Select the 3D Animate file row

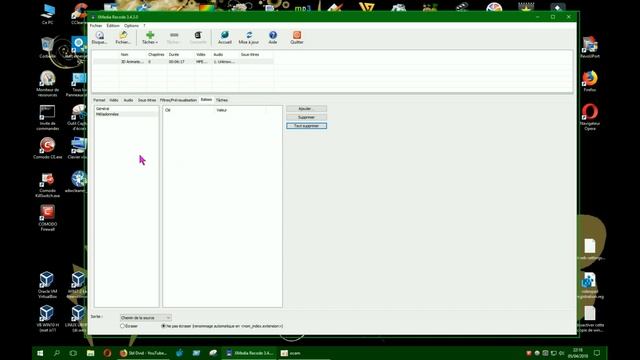point(183,62)
